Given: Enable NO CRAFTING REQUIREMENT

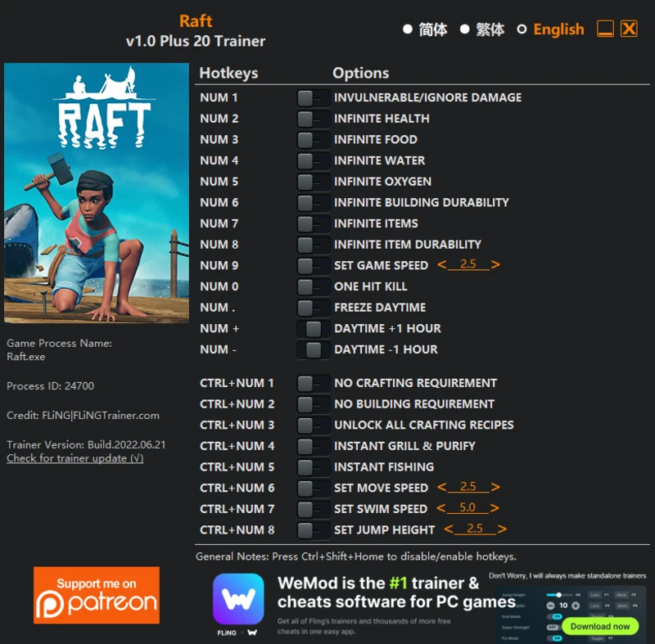Looking at the screenshot, I should (x=314, y=383).
